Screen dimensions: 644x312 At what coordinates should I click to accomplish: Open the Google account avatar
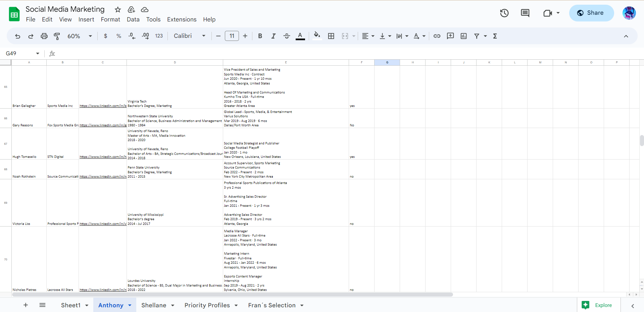pos(629,13)
